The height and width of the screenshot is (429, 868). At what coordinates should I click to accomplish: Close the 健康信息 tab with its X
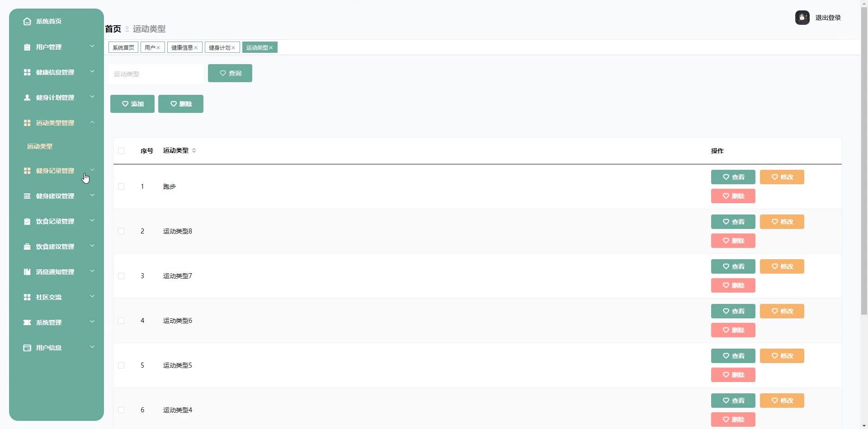click(x=196, y=48)
